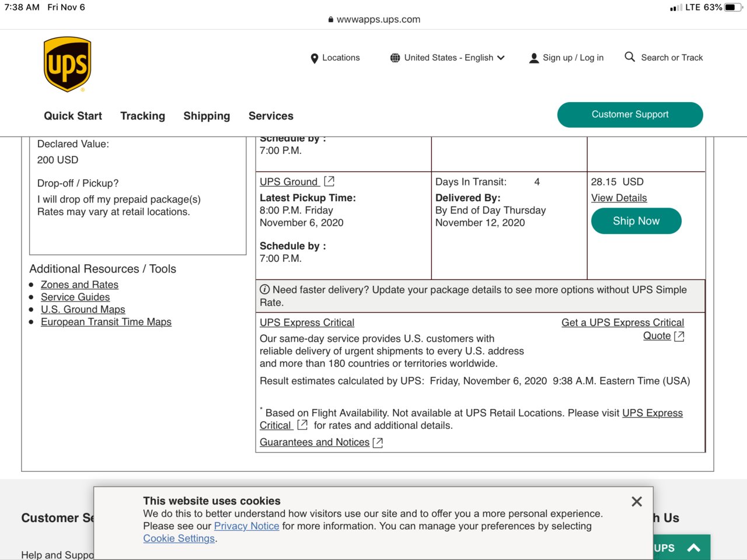Select the 200 USD declared value text
The image size is (747, 560).
click(58, 160)
